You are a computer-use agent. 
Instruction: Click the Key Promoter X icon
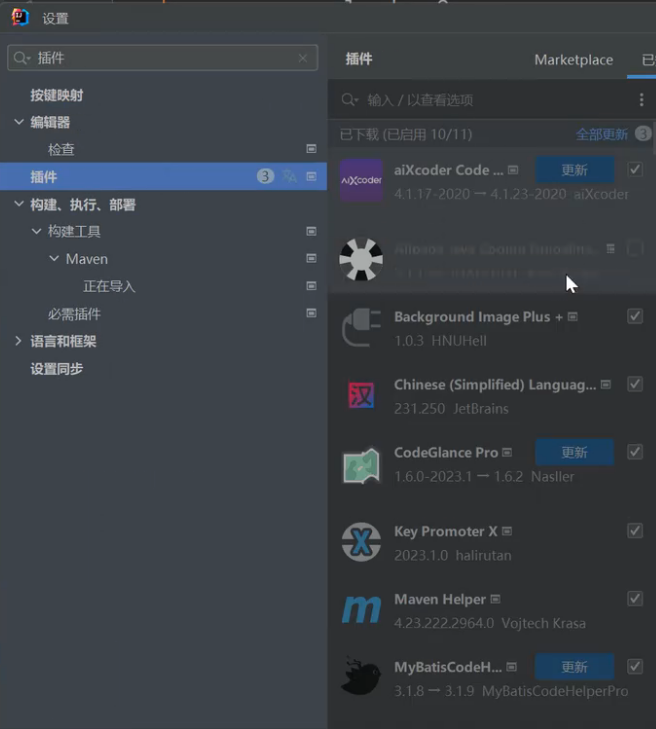point(361,542)
